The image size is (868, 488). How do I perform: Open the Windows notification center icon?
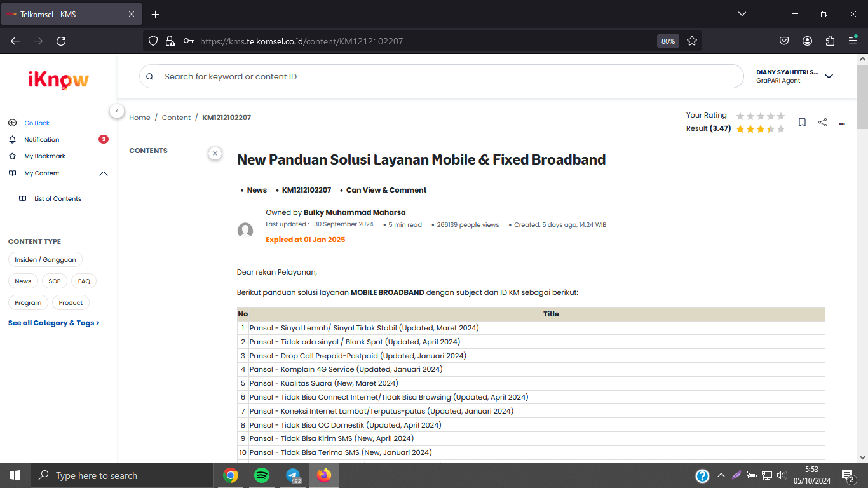click(x=848, y=475)
